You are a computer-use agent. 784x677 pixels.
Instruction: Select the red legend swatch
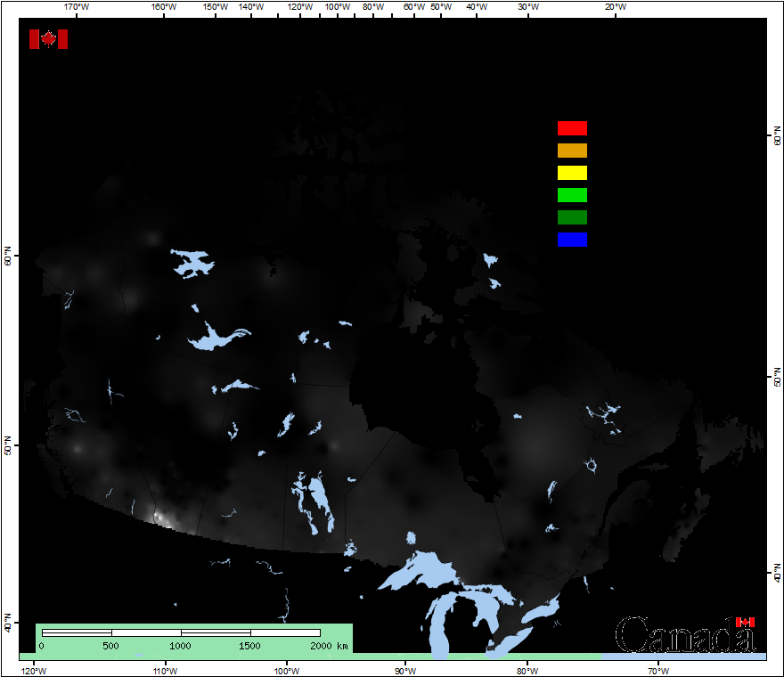[x=572, y=128]
